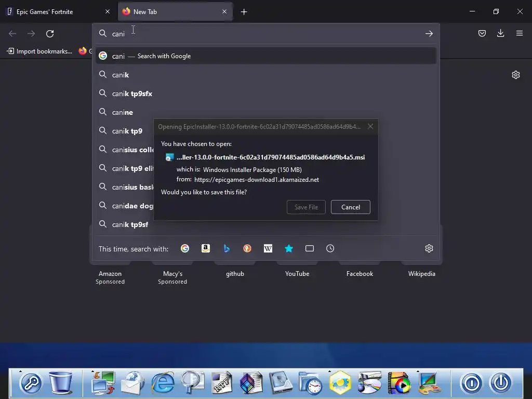Open the music disc player in dock
This screenshot has width=532, height=399.
(369, 383)
